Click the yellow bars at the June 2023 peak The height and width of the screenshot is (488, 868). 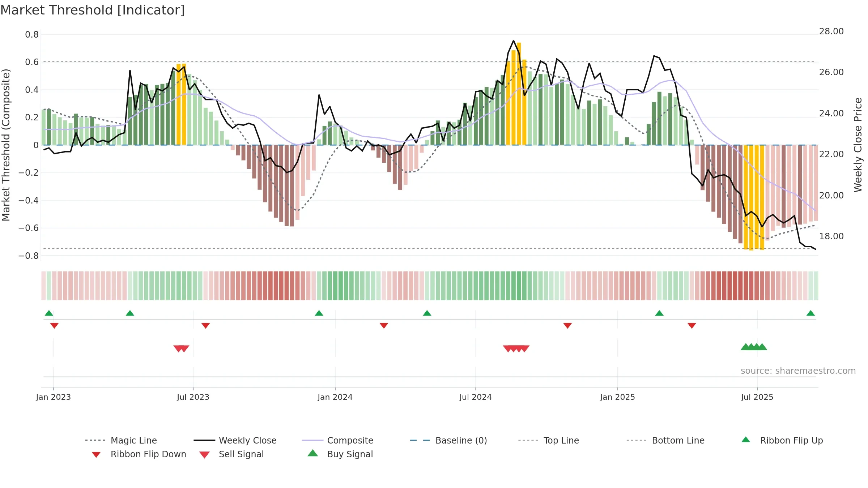coord(181,104)
